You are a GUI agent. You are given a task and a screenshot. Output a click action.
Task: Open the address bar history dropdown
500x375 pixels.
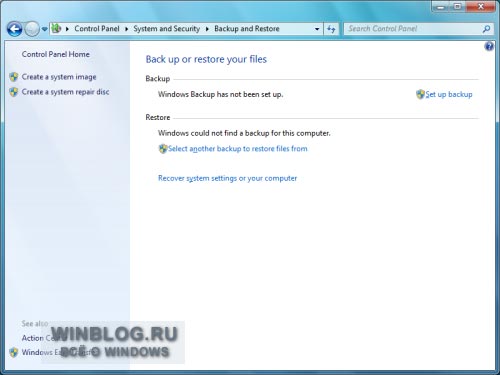[317, 29]
